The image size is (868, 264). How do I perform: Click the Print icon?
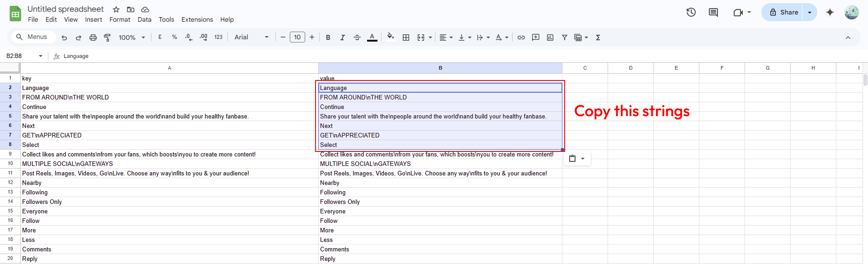(93, 38)
